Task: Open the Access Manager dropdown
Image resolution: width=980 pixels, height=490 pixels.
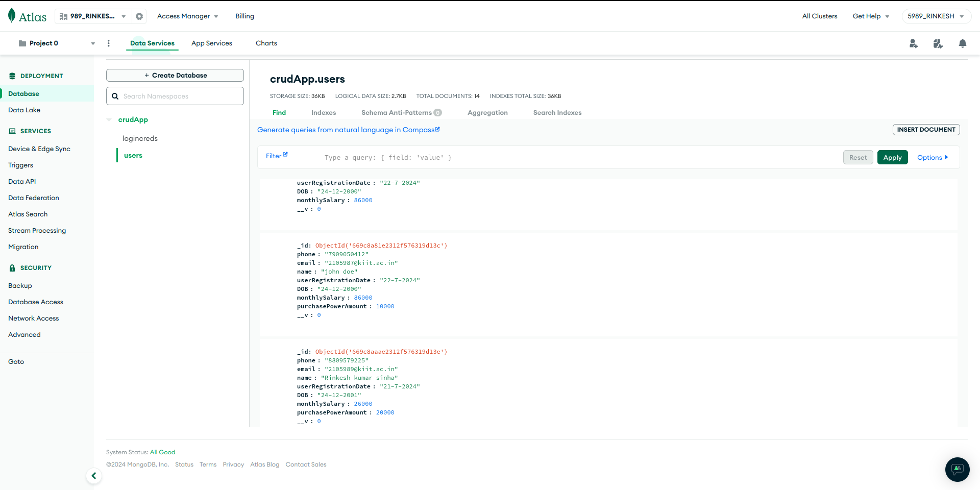Action: point(188,16)
